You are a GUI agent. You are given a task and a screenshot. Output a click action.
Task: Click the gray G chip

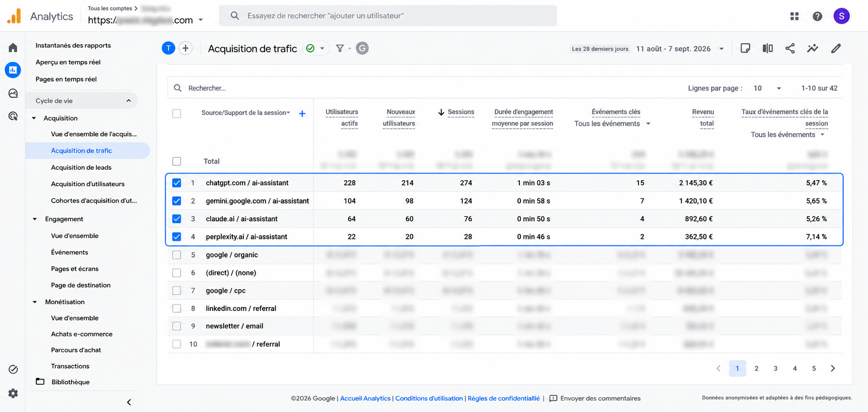coord(362,48)
